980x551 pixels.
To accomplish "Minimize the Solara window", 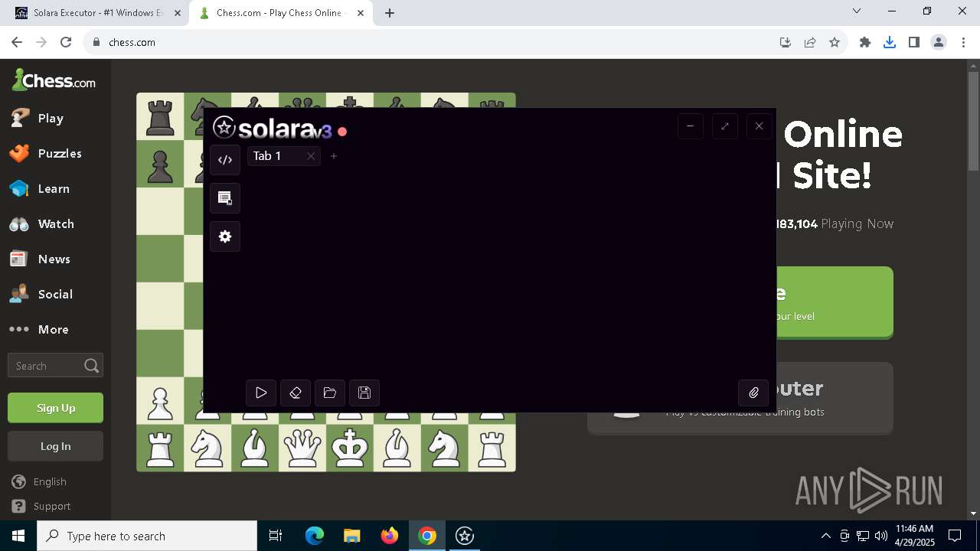I will 691,126.
